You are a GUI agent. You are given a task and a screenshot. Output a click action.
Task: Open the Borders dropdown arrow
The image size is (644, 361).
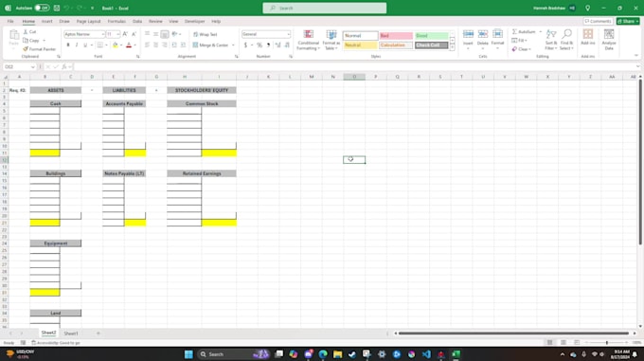pos(106,45)
